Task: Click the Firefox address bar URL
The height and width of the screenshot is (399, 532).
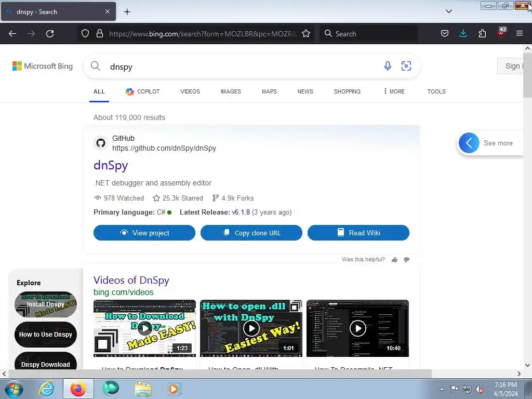Action: (x=203, y=34)
